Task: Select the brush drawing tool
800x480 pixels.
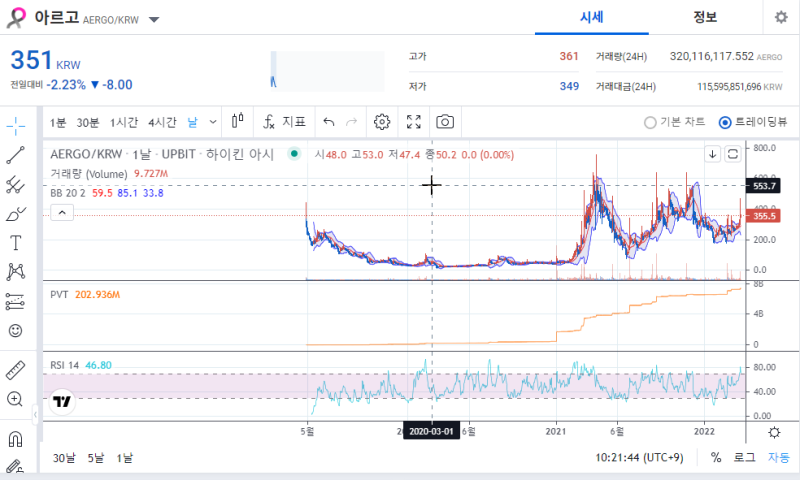Action: (16, 214)
